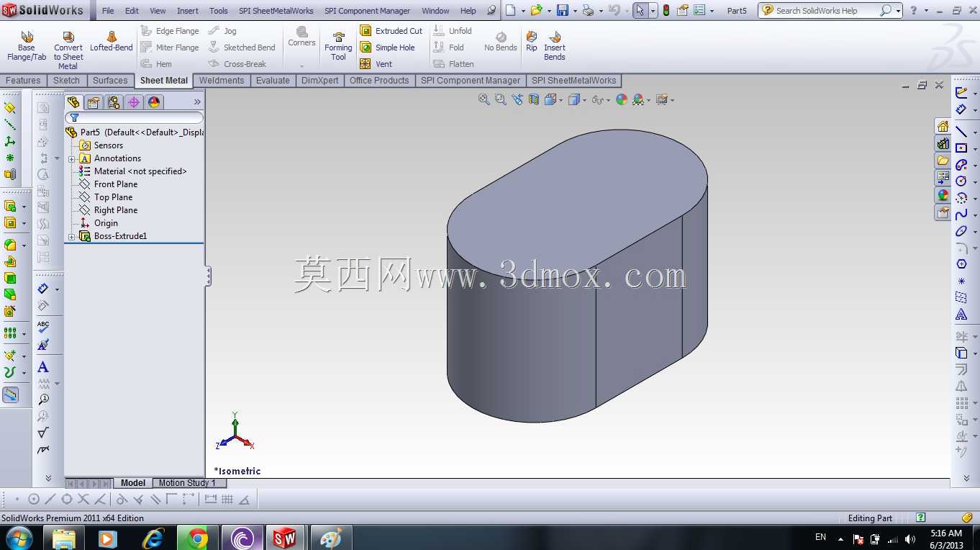Click the Simple Hole tool
This screenshot has width=980, height=550.
tap(388, 48)
